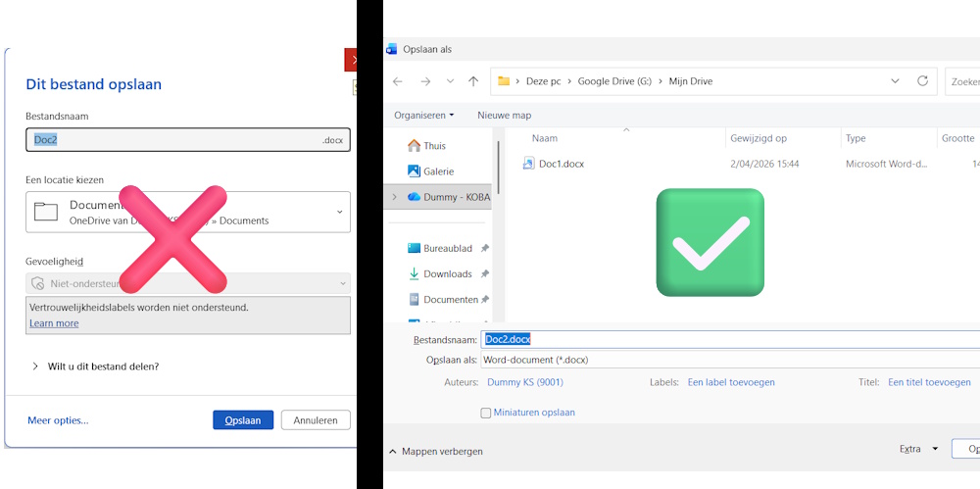Open the location picker showing Documents
The width and height of the screenshot is (980, 489).
pos(187,212)
